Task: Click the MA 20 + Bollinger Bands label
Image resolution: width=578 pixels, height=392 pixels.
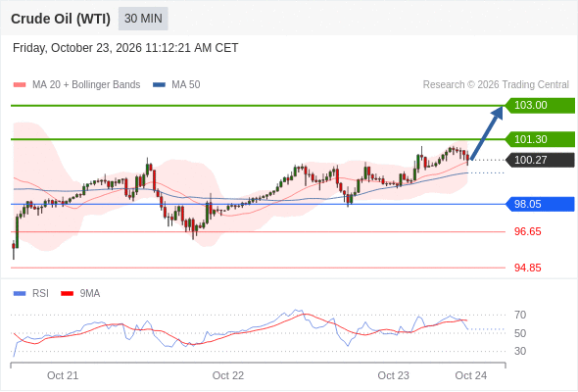Action: [x=86, y=85]
